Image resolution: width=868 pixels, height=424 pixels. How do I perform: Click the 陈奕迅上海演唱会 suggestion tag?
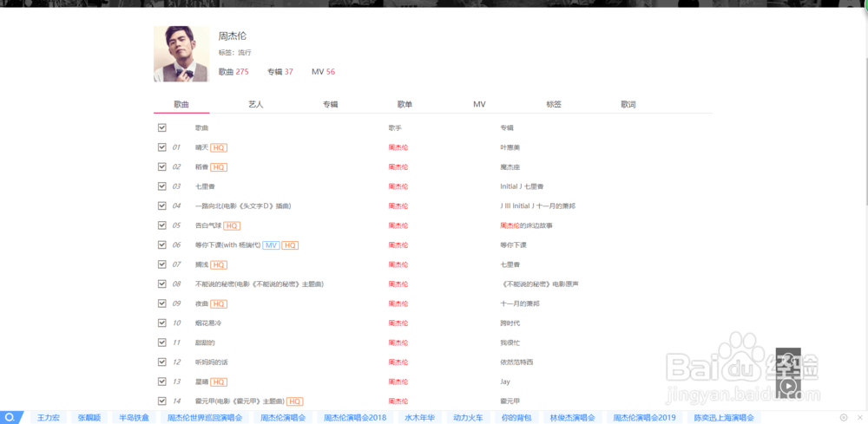coord(724,418)
